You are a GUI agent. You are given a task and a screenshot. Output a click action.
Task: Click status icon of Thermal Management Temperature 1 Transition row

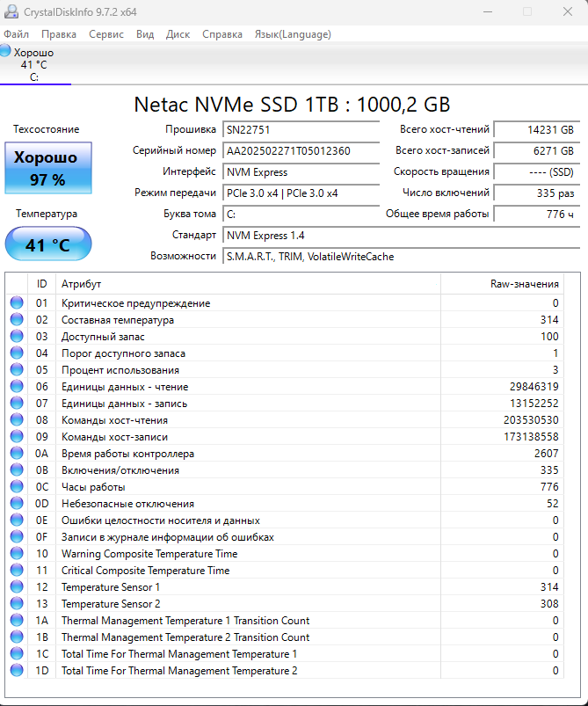(x=17, y=620)
